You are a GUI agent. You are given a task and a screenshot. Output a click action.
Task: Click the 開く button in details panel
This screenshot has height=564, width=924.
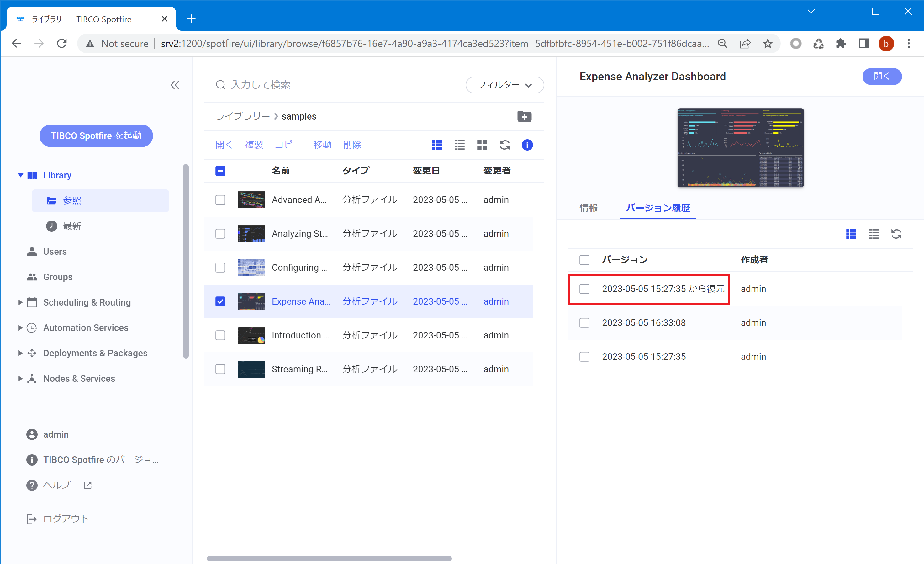[882, 77]
